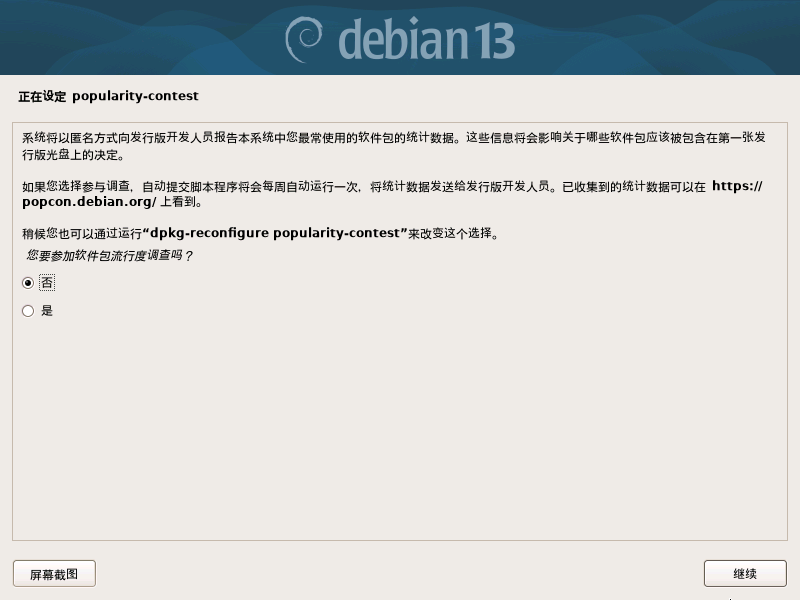Click the italic question 您要参加软件包流行度调查吗？

pyautogui.click(x=110, y=255)
